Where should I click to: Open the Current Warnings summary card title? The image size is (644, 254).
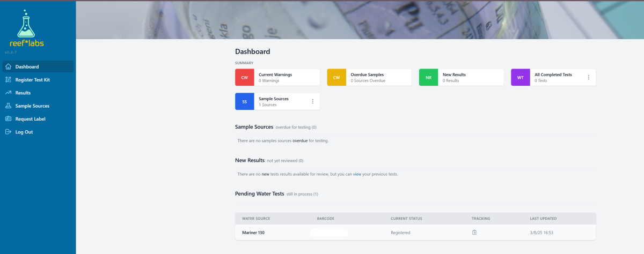275,74
